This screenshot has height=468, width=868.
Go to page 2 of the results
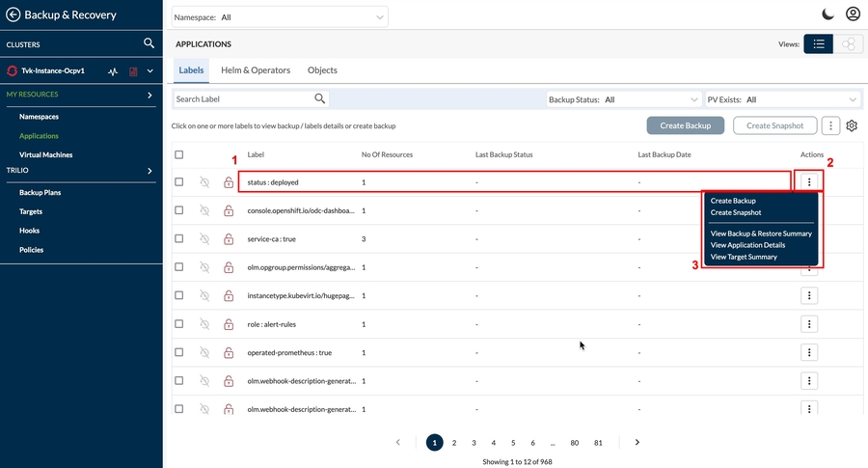coord(454,442)
